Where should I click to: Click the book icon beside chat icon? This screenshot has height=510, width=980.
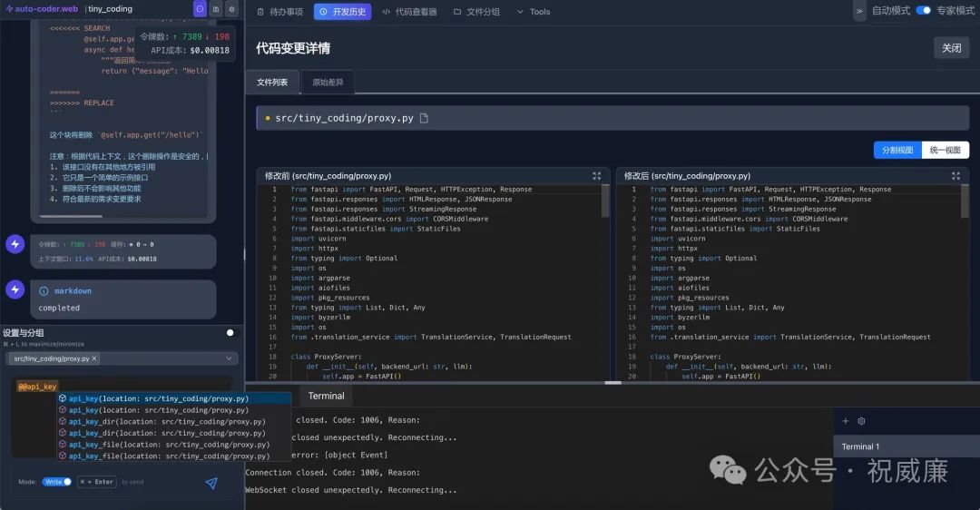point(216,9)
